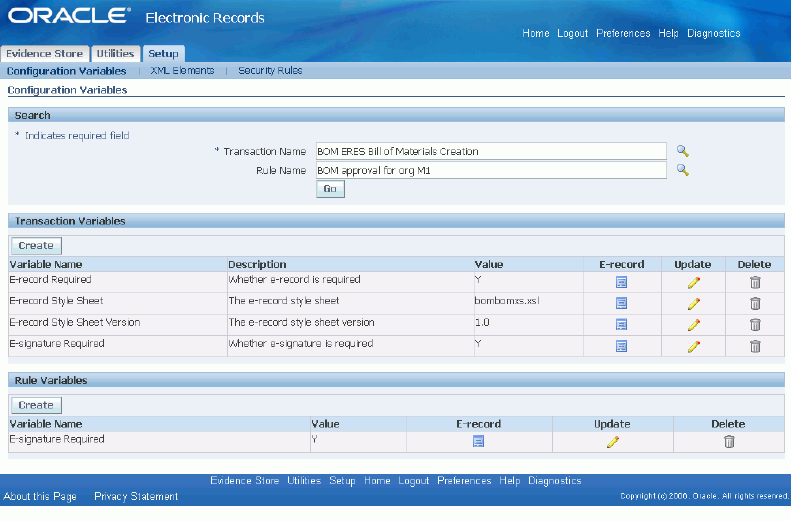
Task: Click the Transaction Name input field
Action: tap(491, 151)
